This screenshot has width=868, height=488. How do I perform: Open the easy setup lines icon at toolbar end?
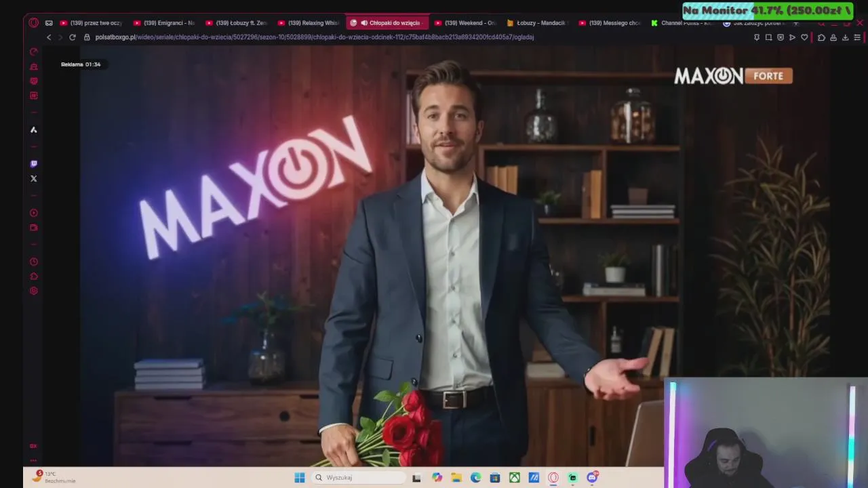click(857, 37)
